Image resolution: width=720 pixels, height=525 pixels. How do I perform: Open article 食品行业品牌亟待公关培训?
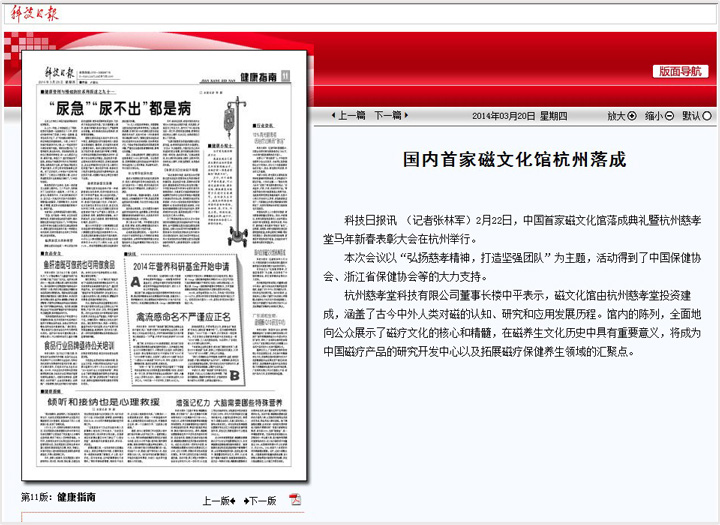click(x=79, y=345)
